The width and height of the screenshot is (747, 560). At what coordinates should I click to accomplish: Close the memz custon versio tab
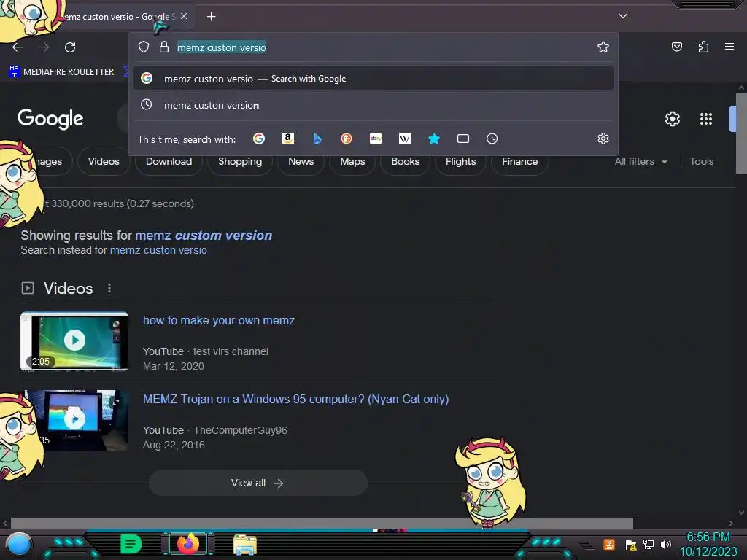coord(184,16)
